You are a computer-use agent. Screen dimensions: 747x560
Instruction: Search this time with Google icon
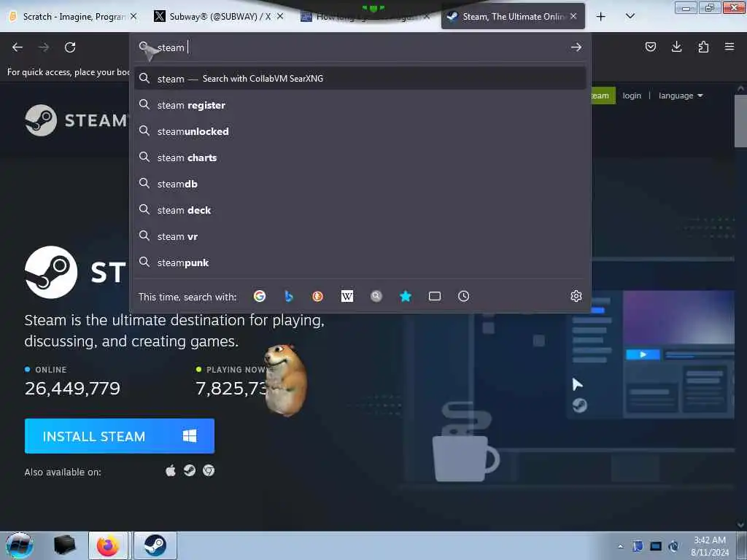pos(260,296)
